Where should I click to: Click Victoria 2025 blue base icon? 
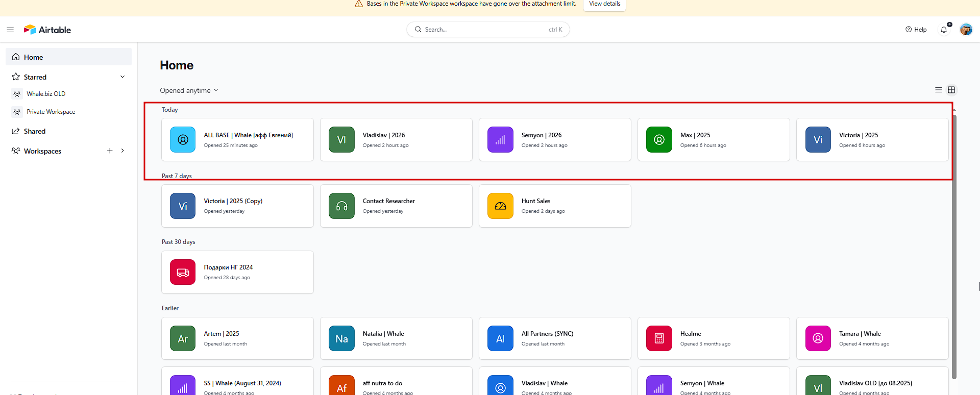(x=818, y=140)
